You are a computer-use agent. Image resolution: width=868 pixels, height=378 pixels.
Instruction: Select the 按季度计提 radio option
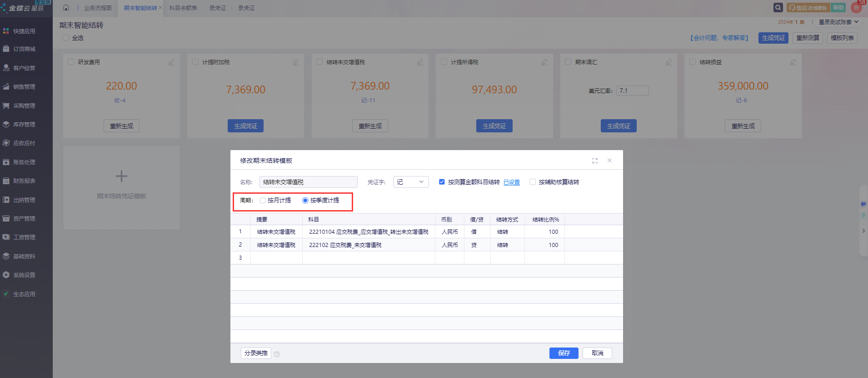[x=305, y=200]
